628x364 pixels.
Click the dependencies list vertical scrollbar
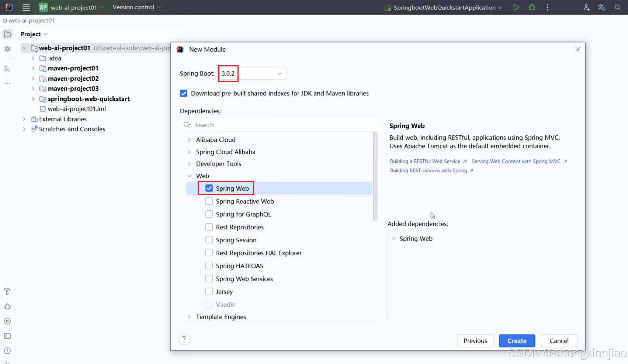coord(375,176)
